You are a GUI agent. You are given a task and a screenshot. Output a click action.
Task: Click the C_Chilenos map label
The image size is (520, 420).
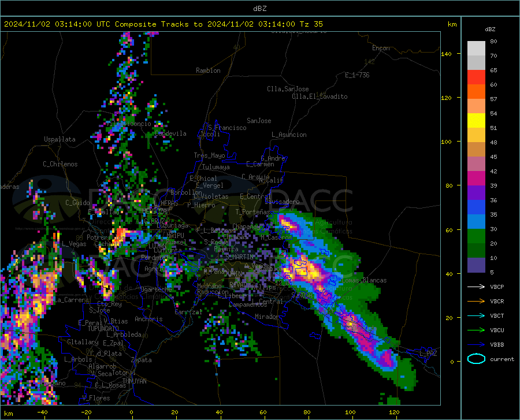tap(60, 164)
